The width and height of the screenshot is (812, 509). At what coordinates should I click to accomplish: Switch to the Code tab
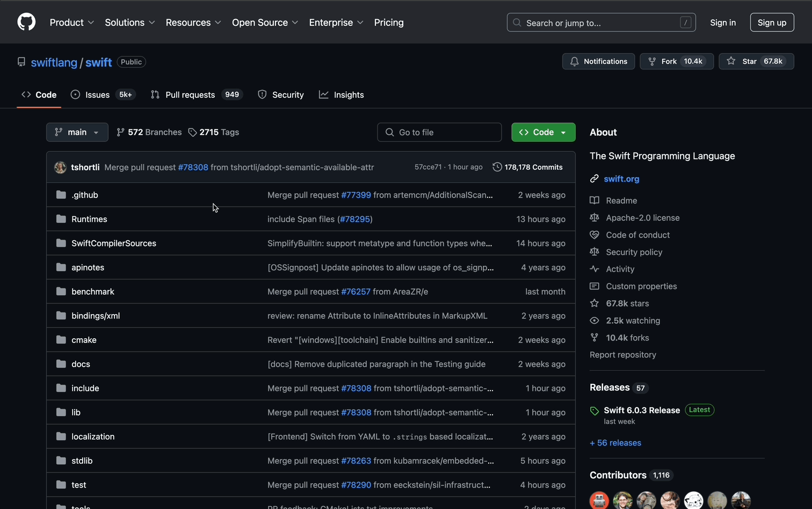click(39, 94)
